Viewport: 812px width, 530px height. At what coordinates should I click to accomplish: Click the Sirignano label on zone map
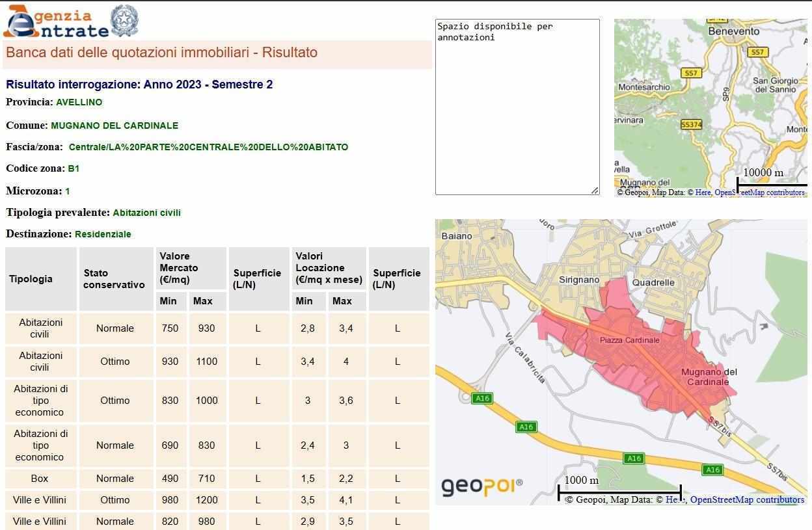tap(578, 280)
